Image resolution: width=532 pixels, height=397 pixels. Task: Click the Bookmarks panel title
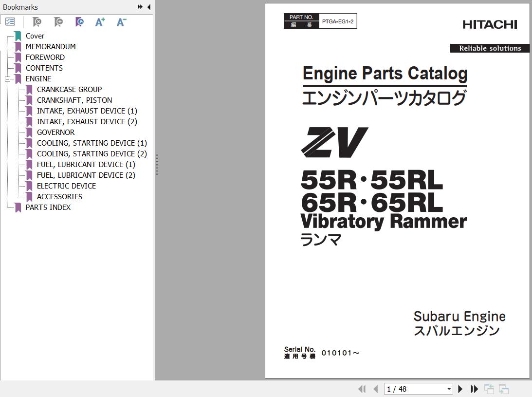20,7
